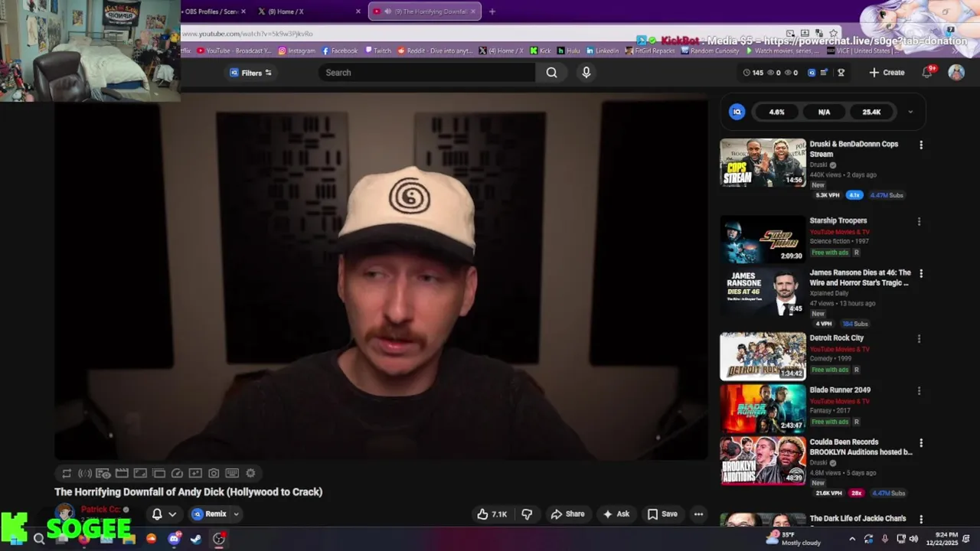Click the Ask button
980x551 pixels.
(x=616, y=514)
